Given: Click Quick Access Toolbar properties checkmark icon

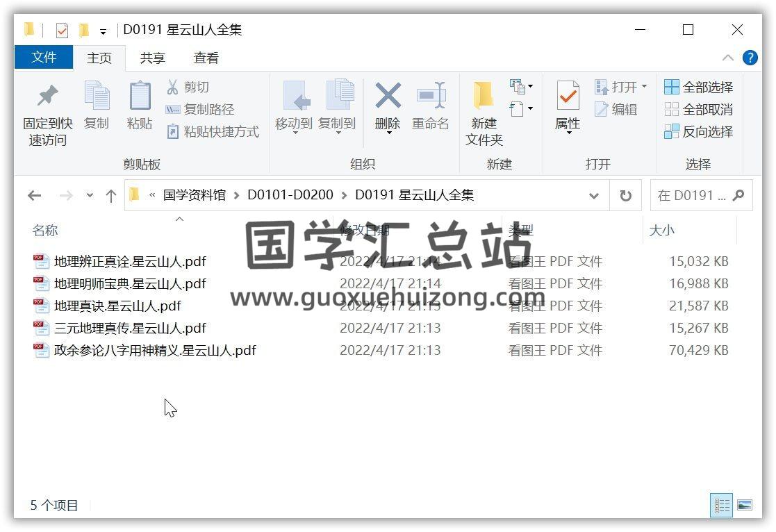Looking at the screenshot, I should pos(62,31).
